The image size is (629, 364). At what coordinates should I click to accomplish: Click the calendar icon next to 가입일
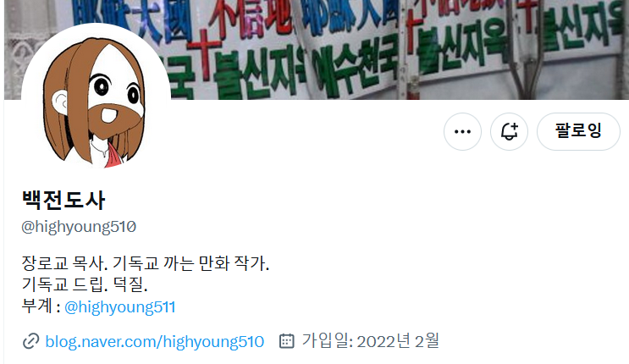pos(287,341)
